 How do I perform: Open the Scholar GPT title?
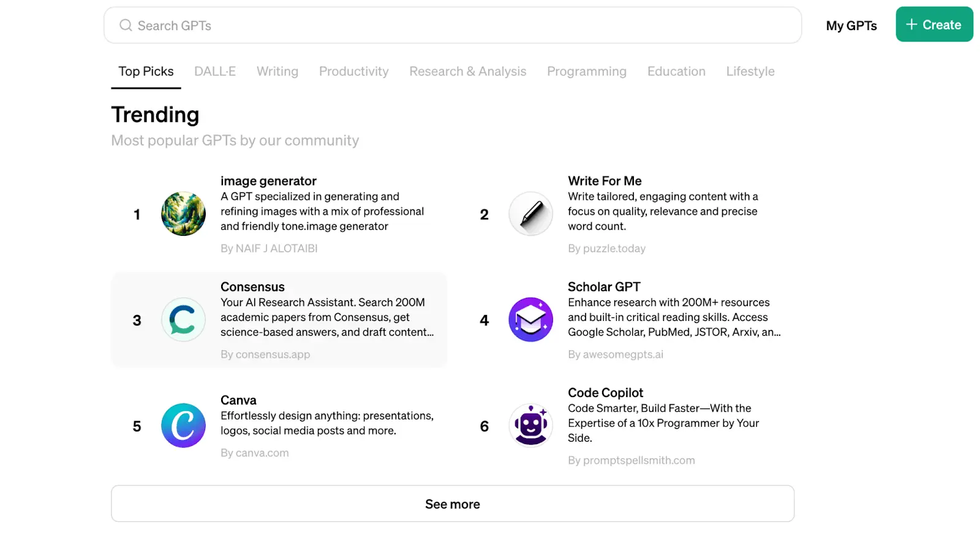604,287
